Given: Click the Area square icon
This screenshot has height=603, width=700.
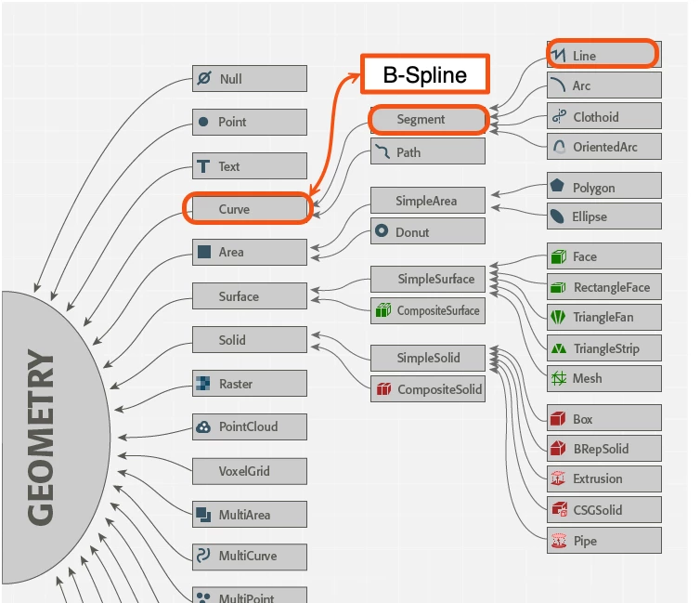Looking at the screenshot, I should coord(204,252).
